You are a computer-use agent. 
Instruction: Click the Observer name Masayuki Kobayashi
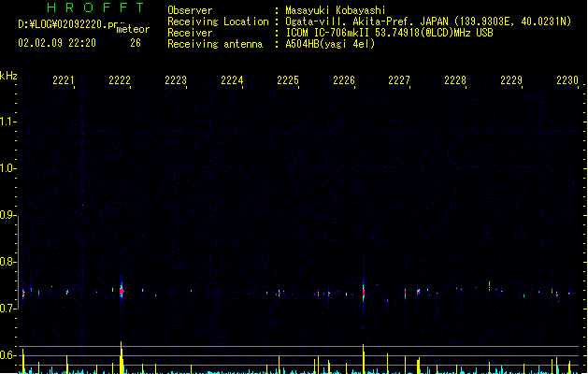pyautogui.click(x=336, y=10)
